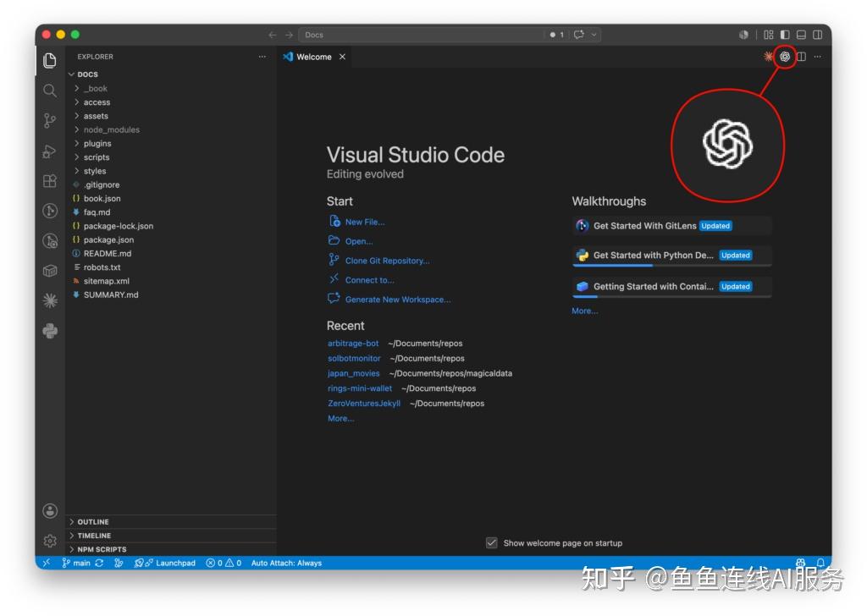Expand the node_modules folder

pyautogui.click(x=171, y=129)
